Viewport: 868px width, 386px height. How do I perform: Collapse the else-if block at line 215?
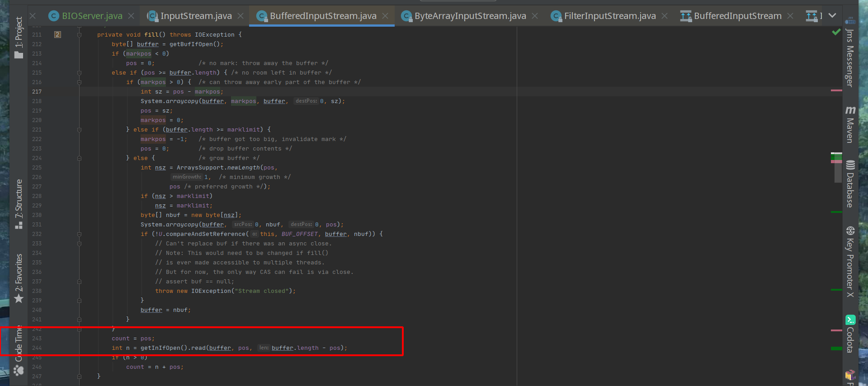(x=79, y=72)
